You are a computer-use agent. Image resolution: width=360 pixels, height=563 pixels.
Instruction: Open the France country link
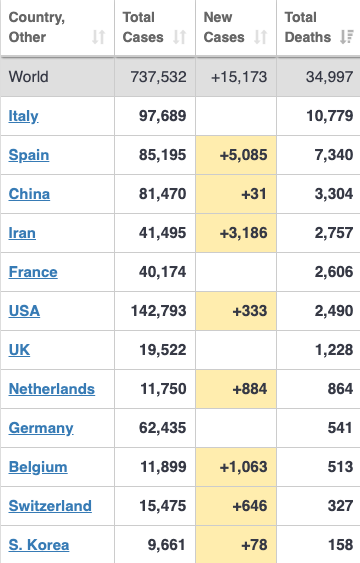(x=33, y=272)
